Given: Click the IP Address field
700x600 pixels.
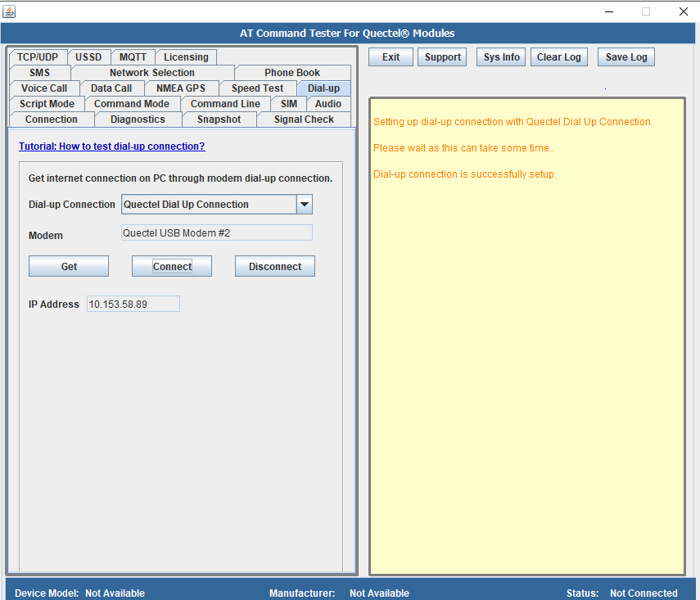Looking at the screenshot, I should point(133,304).
